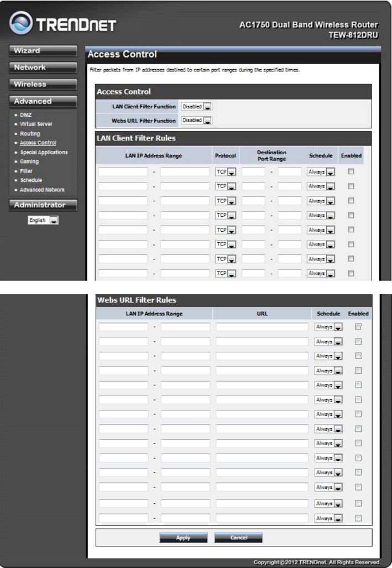The height and width of the screenshot is (568, 392).
Task: Open the TCP protocol dropdown in last LAN rule
Action: click(226, 273)
